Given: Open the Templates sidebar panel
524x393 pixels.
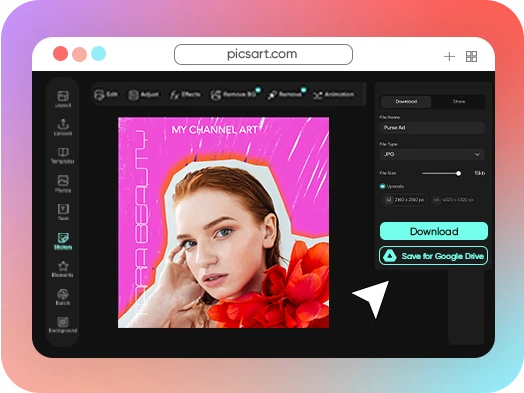Looking at the screenshot, I should tap(63, 155).
